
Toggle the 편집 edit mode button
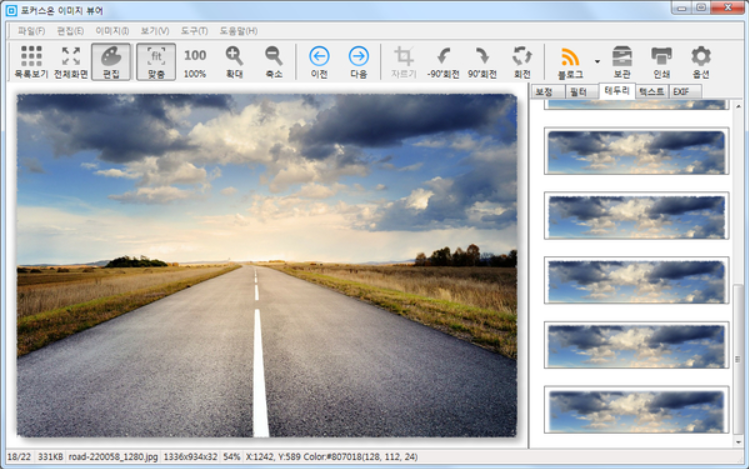112,61
